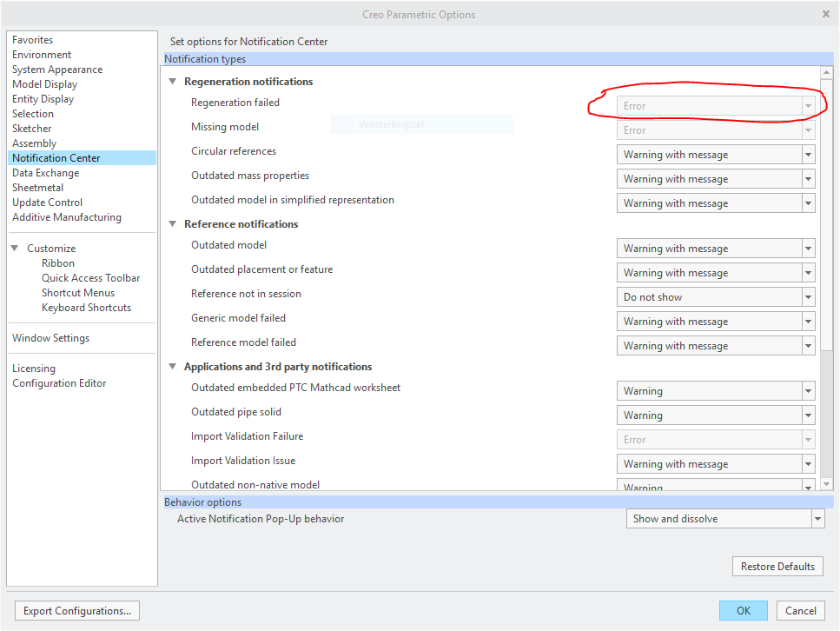Click the Restore Defaults button
This screenshot has width=840, height=631.
(x=777, y=567)
